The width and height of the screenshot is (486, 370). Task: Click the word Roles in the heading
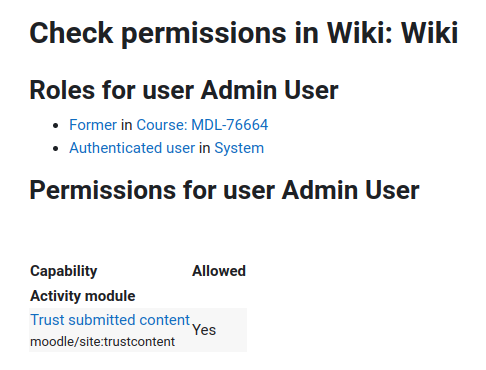click(62, 90)
